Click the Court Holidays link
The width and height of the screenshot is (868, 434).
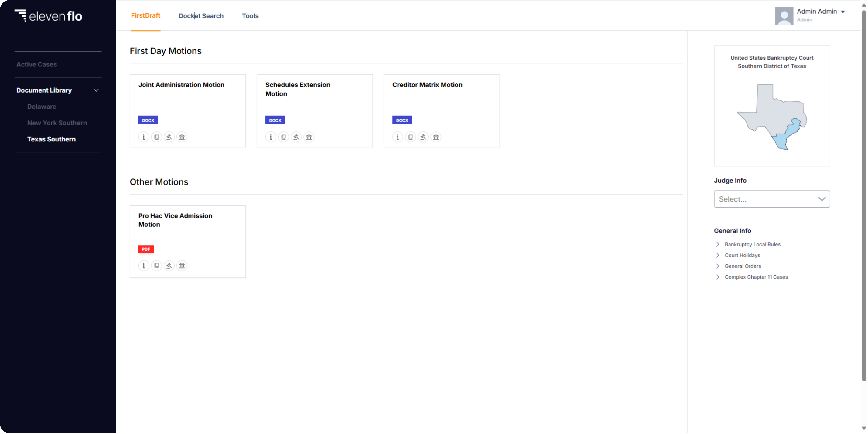coord(743,255)
